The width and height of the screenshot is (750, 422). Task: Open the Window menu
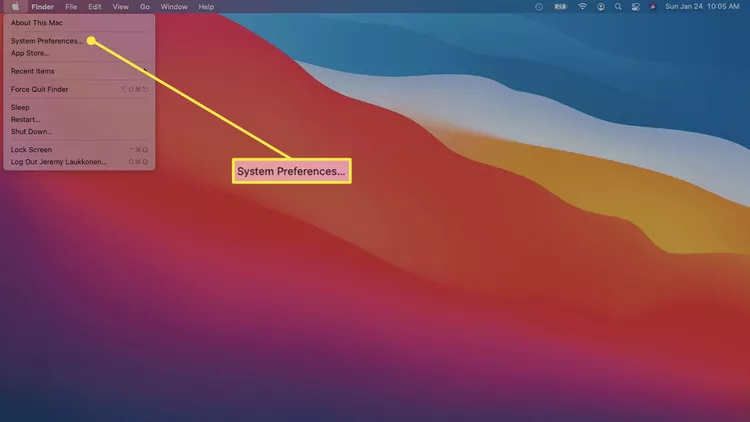coord(174,7)
